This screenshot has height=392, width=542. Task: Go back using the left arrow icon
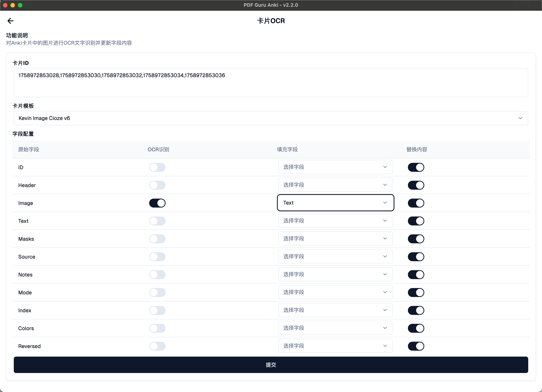click(x=10, y=21)
